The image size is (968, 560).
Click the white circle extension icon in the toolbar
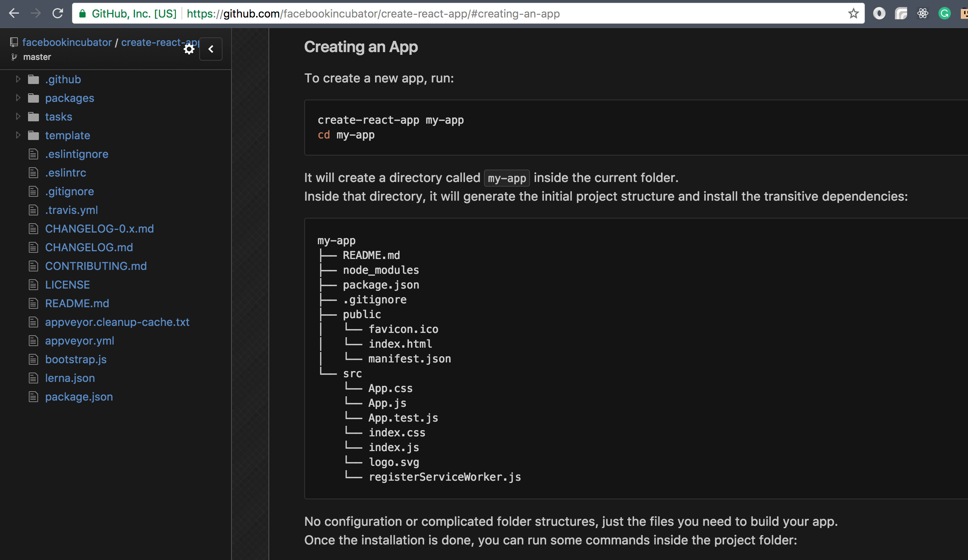tap(879, 14)
